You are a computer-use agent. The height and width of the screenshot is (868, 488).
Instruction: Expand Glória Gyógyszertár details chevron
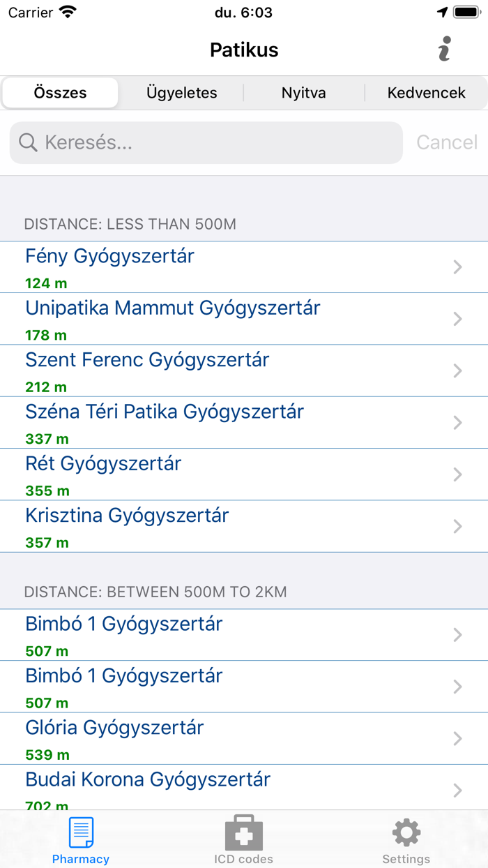click(x=457, y=738)
